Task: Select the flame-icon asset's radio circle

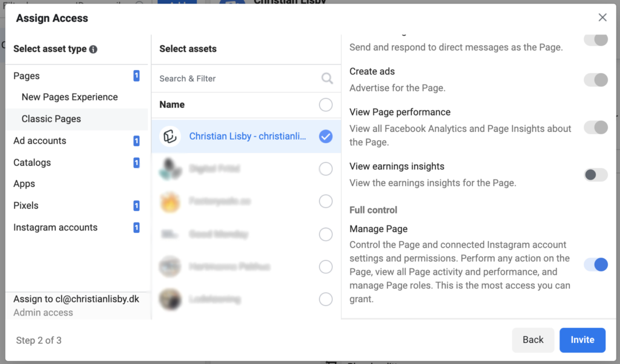Action: point(325,201)
